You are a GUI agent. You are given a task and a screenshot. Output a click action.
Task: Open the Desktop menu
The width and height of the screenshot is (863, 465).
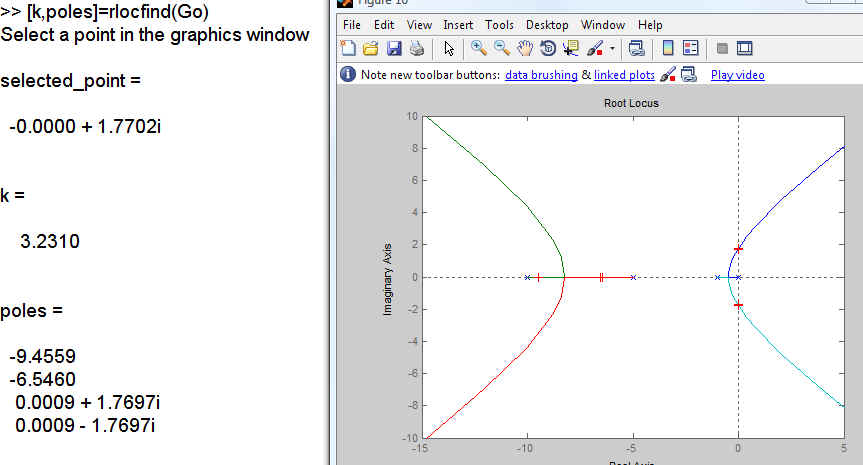pos(546,25)
